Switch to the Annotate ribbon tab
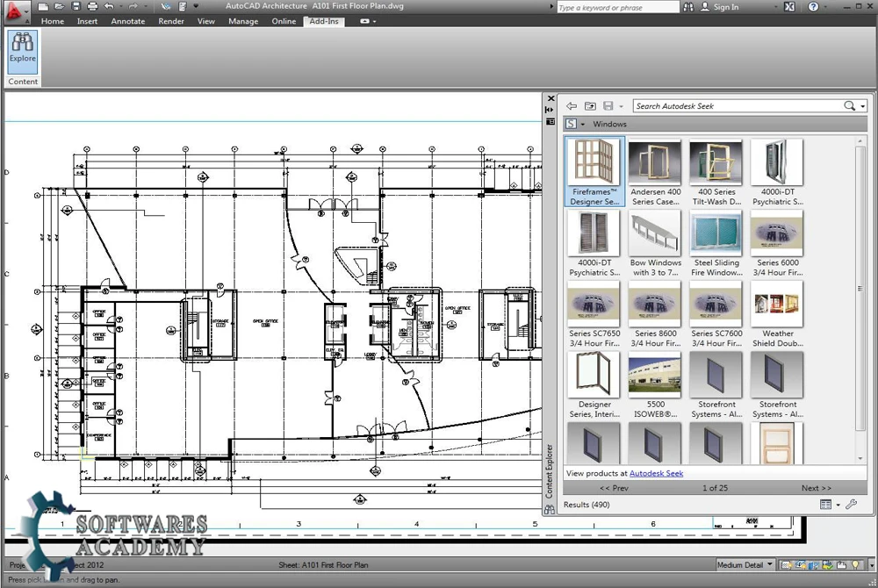Screen dimensions: 878x588 click(x=127, y=21)
